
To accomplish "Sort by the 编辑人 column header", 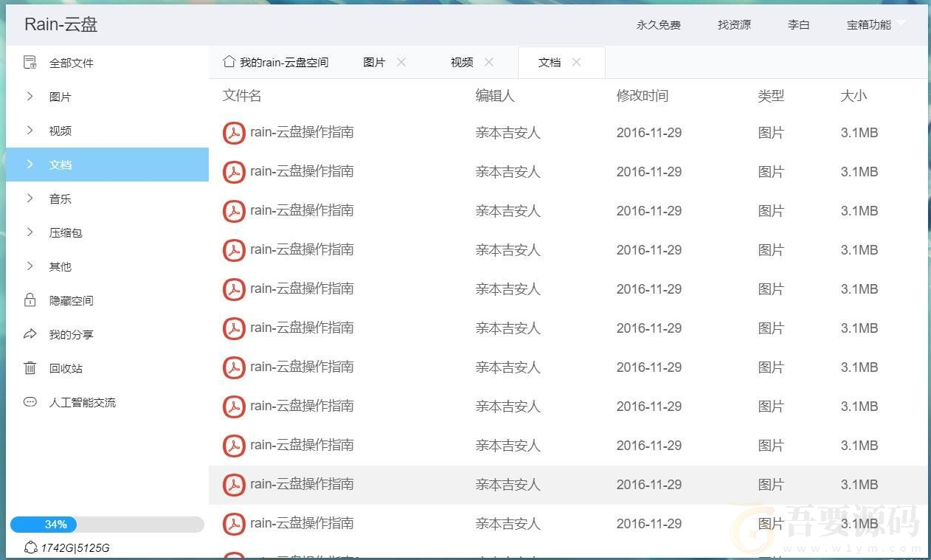I will pyautogui.click(x=495, y=95).
